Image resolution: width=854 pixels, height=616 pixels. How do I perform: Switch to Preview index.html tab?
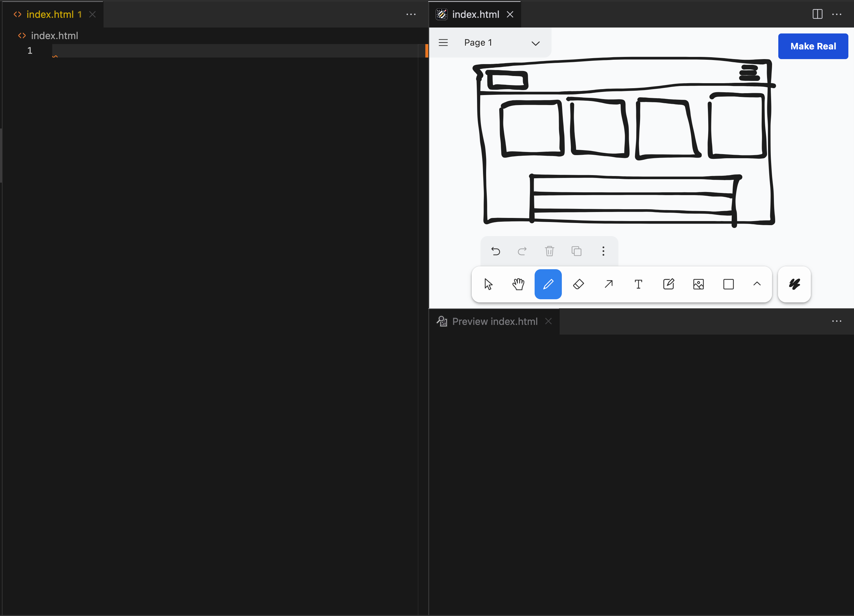494,321
